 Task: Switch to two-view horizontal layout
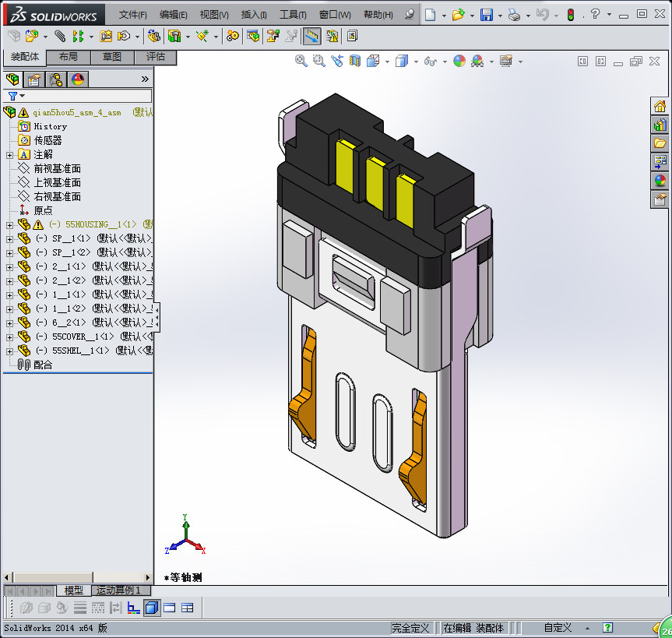170,608
